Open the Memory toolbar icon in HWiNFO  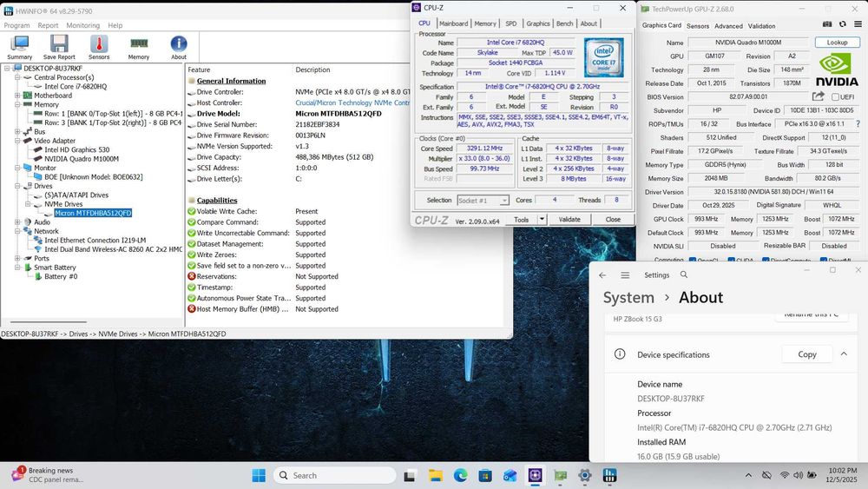pos(138,47)
